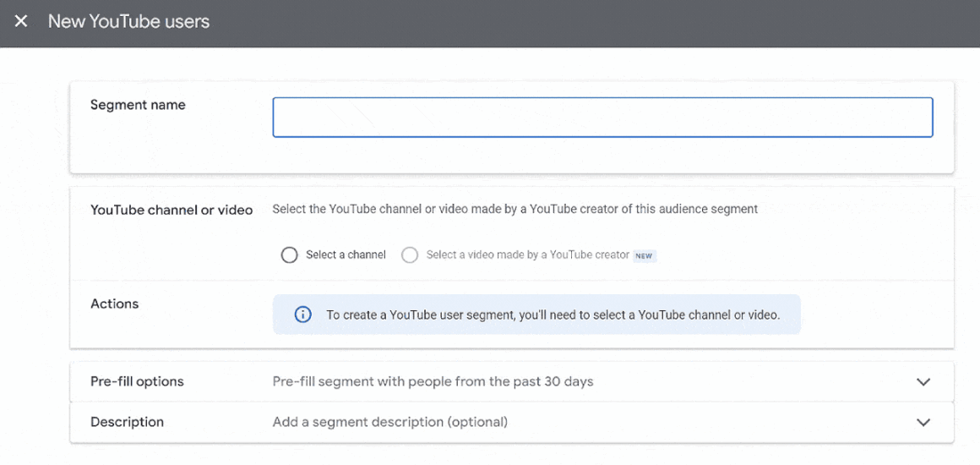
Task: Click the info icon in Actions notice
Action: tap(302, 315)
